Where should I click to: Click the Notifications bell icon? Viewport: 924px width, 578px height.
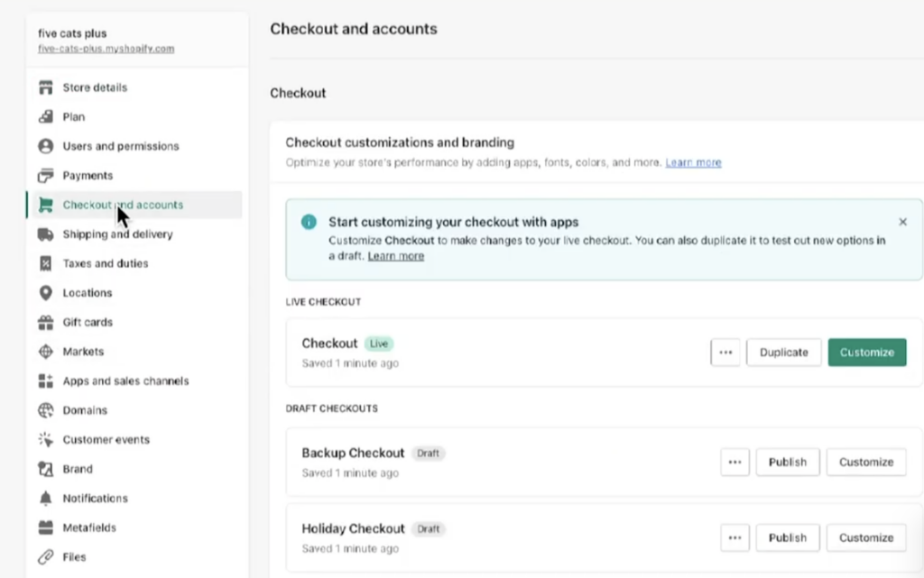[x=45, y=499]
